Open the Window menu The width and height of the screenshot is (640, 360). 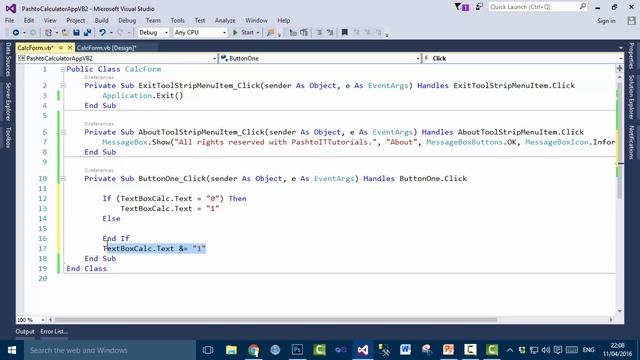256,20
